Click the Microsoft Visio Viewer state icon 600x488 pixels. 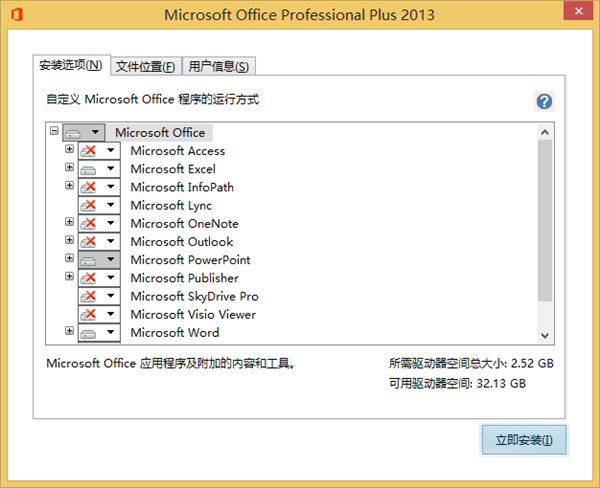[x=88, y=314]
